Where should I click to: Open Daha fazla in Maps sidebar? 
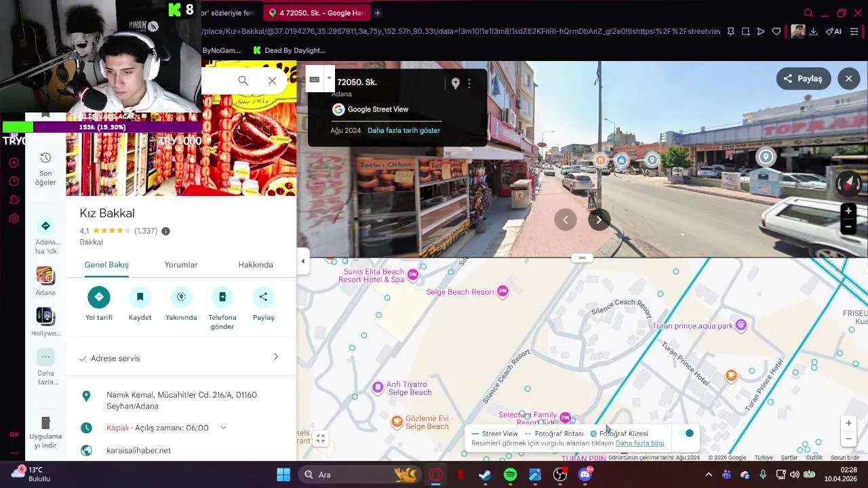(45, 367)
